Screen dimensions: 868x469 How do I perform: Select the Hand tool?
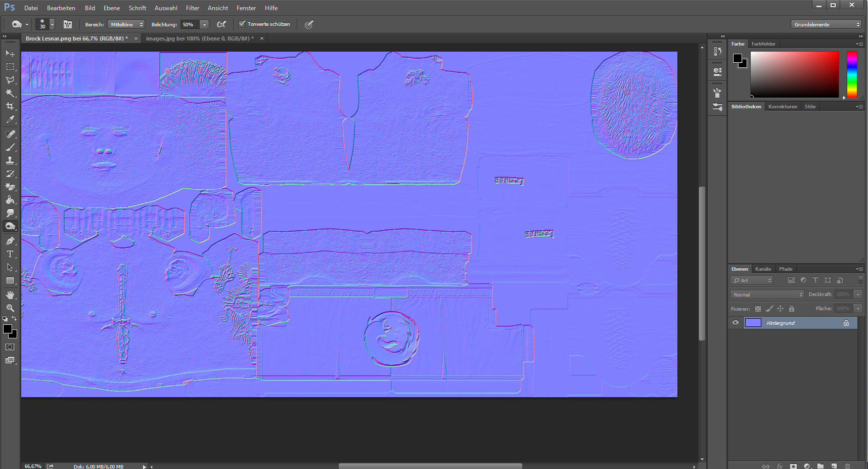click(10, 294)
